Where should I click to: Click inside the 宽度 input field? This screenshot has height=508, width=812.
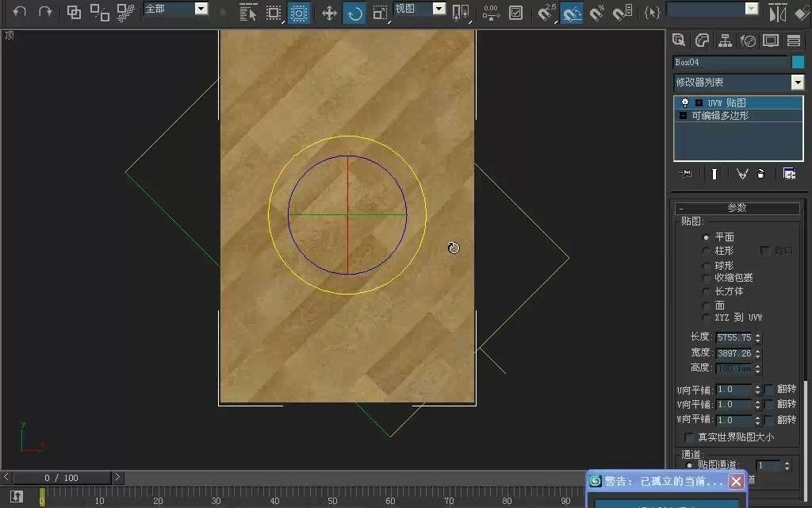(x=736, y=352)
